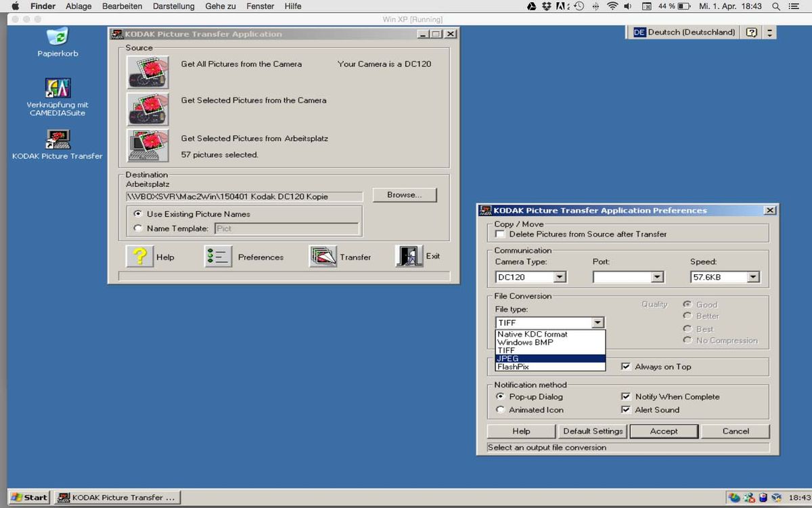
Task: Open Help via yellow question mark icon
Action: tap(139, 257)
